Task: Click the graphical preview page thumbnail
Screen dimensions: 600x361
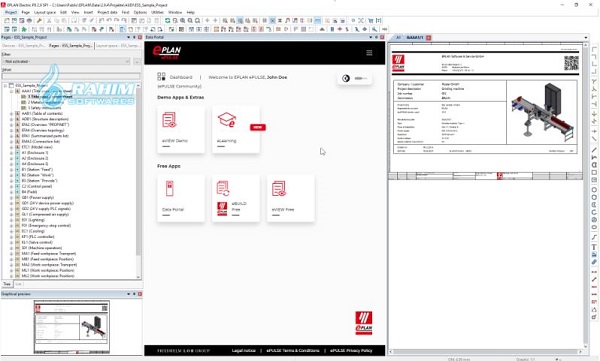Action: coord(72,328)
